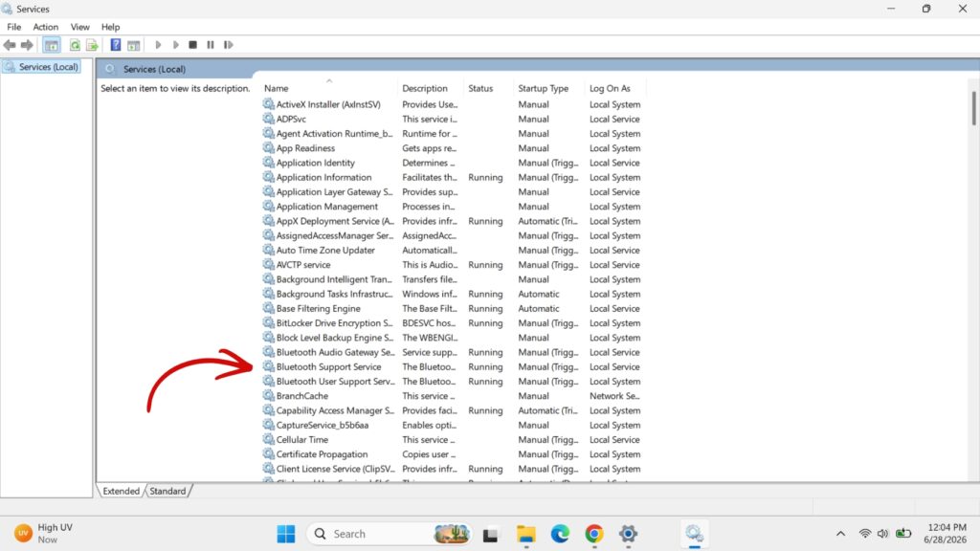Viewport: 980px width, 551px height.
Task: Select the App Readiness service
Action: click(453, 148)
